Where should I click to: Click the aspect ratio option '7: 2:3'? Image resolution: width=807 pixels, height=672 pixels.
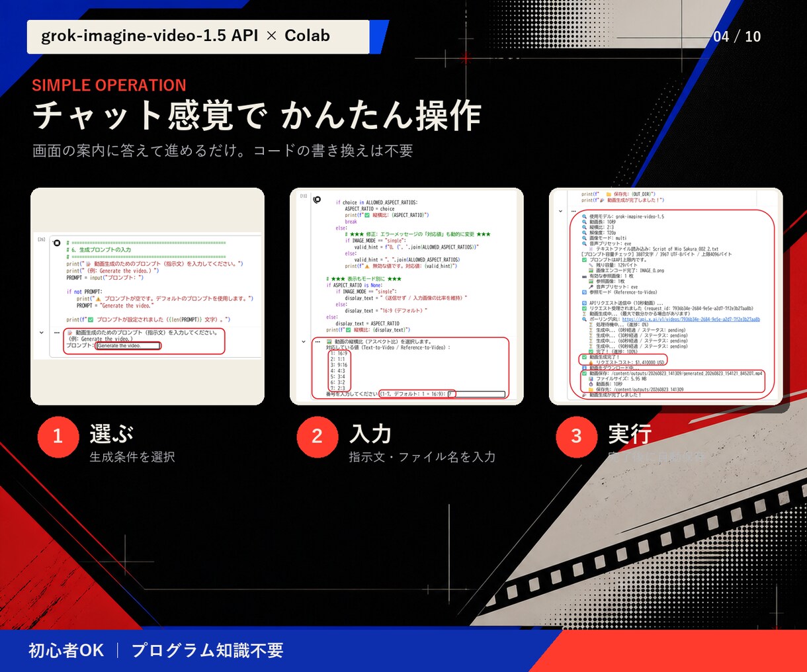point(337,388)
